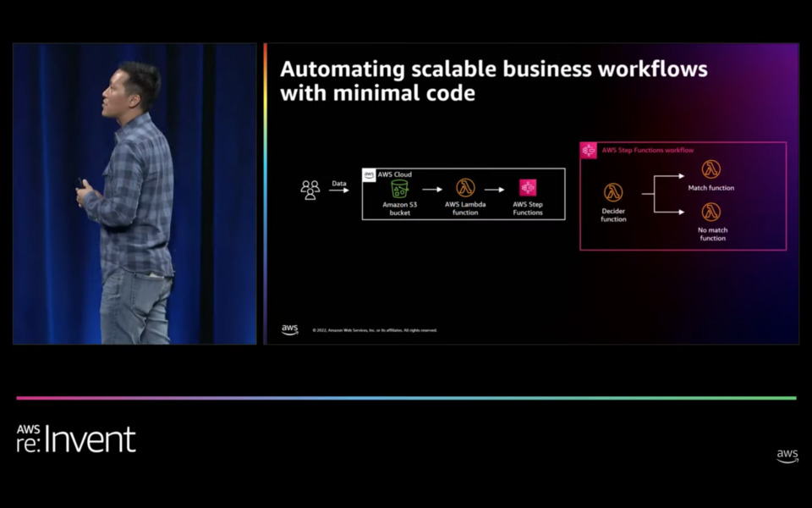Click the "© 2022, Amazon Web Services" copyright text

(375, 330)
